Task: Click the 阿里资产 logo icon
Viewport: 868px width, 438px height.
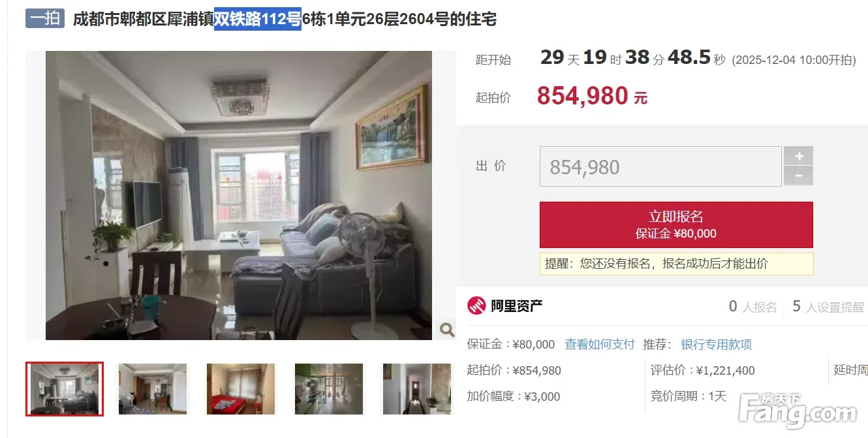Action: pos(476,305)
